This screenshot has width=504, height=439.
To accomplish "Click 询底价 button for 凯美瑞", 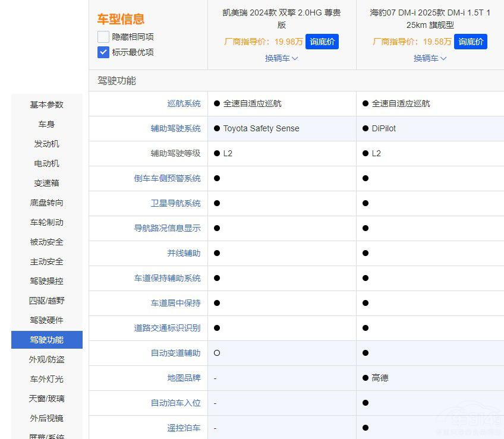I will (x=322, y=42).
